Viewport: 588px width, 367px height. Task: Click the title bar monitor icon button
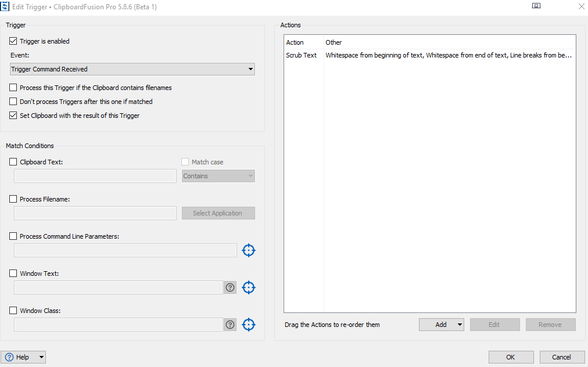(x=536, y=6)
